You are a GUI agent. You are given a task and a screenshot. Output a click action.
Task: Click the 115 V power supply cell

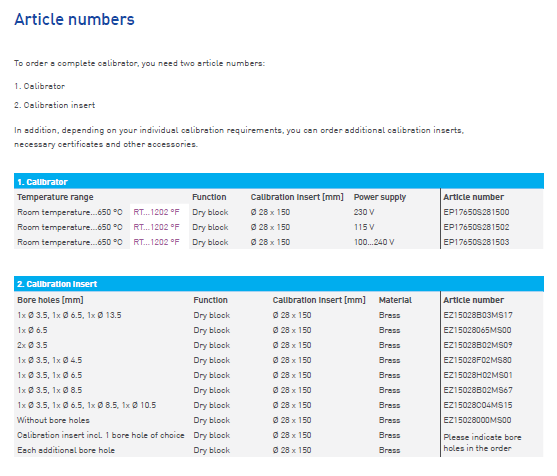(364, 227)
